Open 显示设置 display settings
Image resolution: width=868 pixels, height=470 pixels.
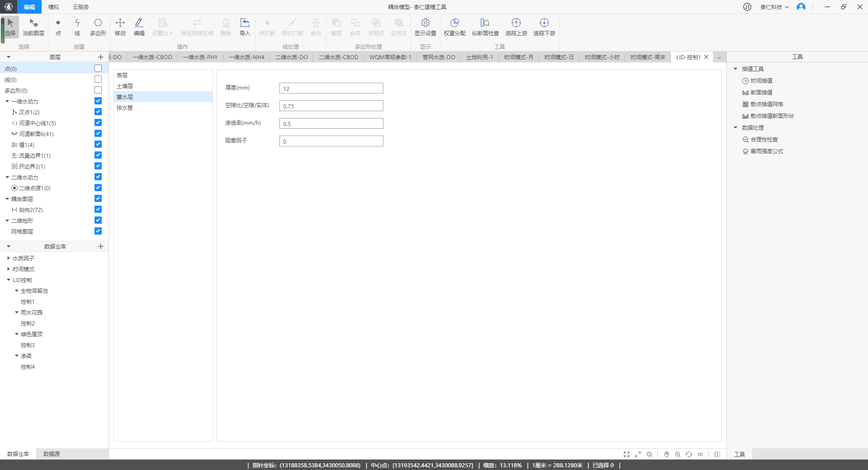point(425,27)
